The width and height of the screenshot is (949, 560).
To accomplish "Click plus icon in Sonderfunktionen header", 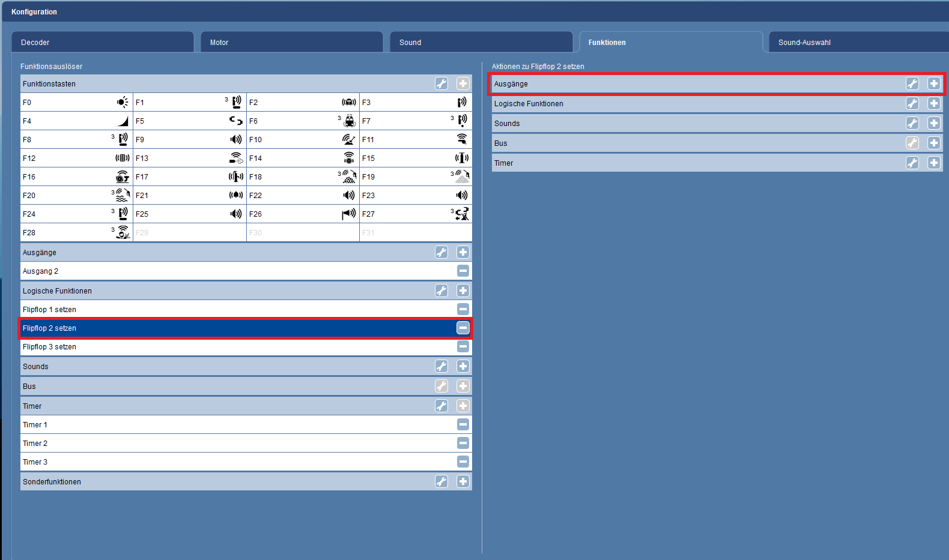I will 462,481.
